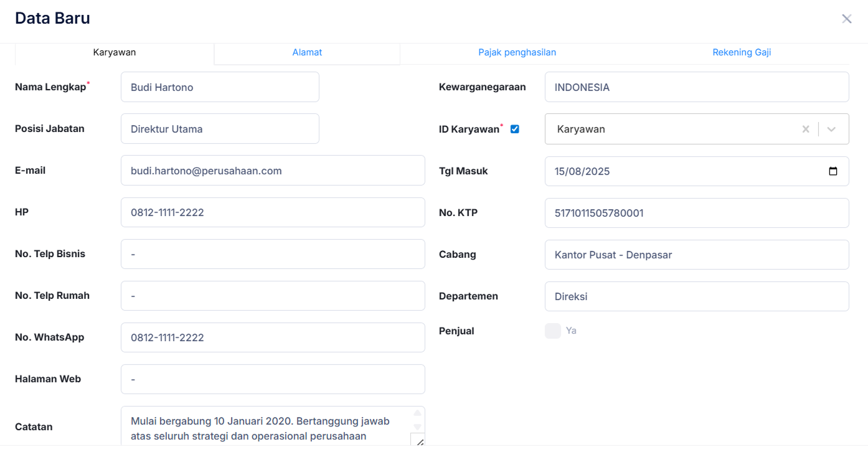Open the Tgl Masuk calendar picker icon
Viewport: 868px width, 452px height.
[833, 171]
